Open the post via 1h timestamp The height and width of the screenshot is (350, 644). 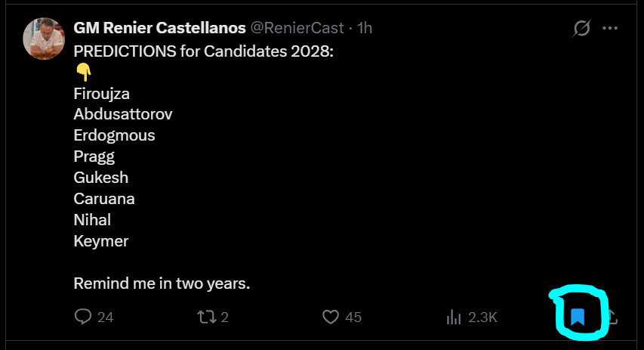(365, 28)
